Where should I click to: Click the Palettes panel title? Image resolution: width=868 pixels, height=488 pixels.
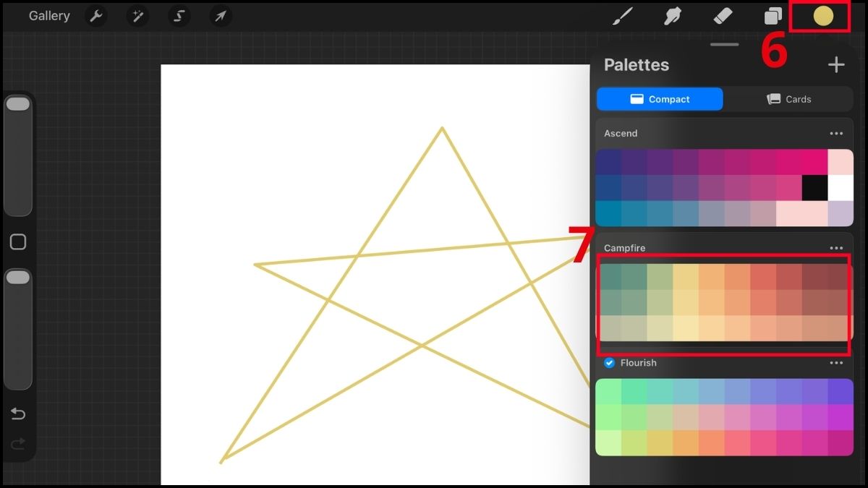coord(637,65)
